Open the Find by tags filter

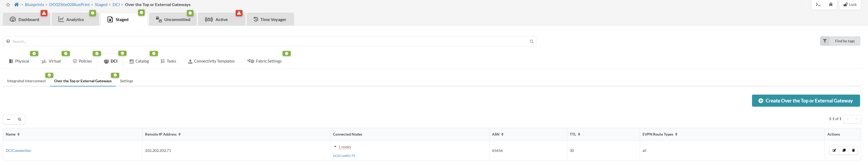pos(840,41)
